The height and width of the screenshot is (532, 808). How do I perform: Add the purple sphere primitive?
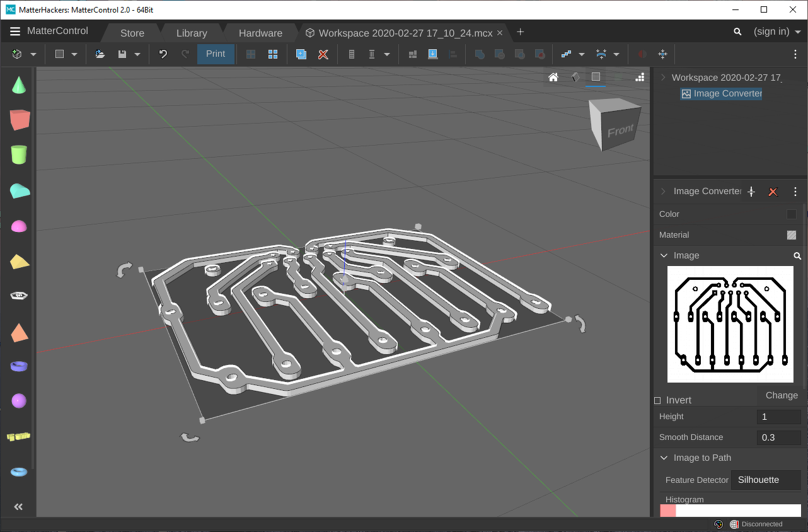19,401
